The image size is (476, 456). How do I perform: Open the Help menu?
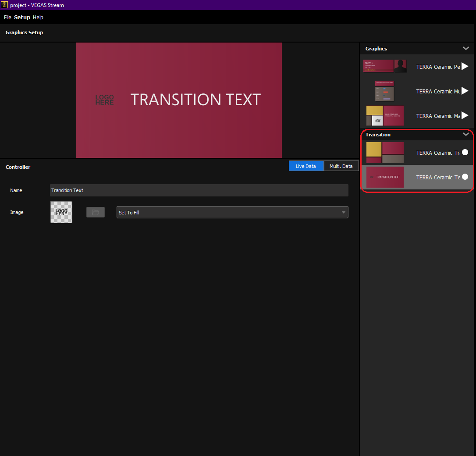(x=38, y=18)
